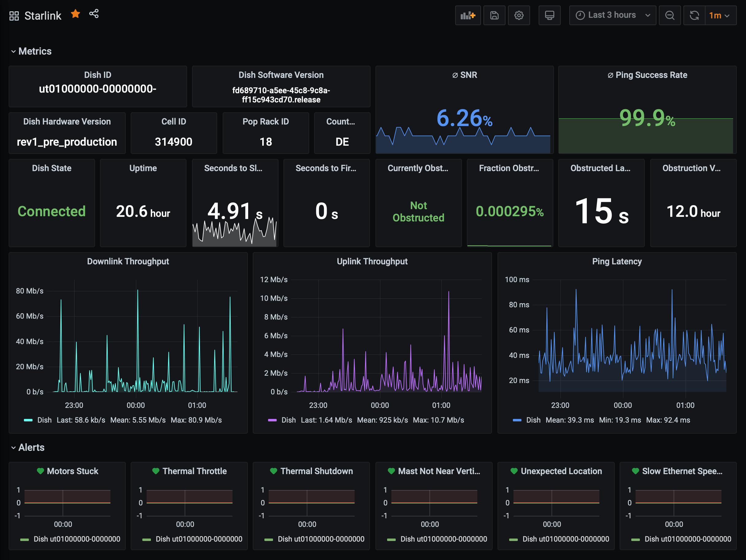Image resolution: width=746 pixels, height=560 pixels.
Task: Open the 1m refresh interval dropdown
Action: [x=720, y=16]
